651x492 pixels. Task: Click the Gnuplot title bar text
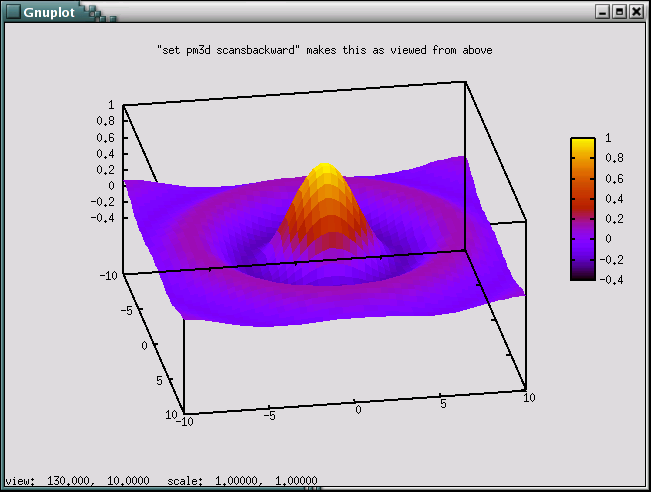[x=49, y=12]
